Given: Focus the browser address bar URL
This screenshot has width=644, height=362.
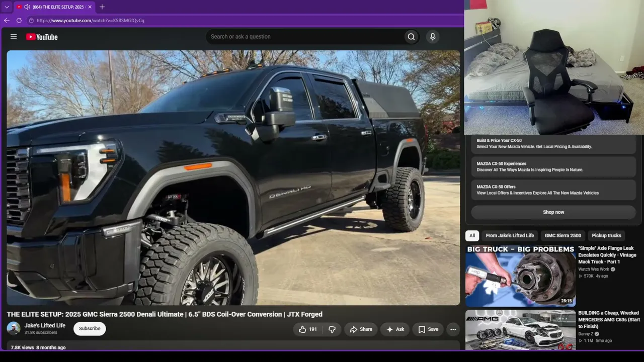Looking at the screenshot, I should coord(91,21).
